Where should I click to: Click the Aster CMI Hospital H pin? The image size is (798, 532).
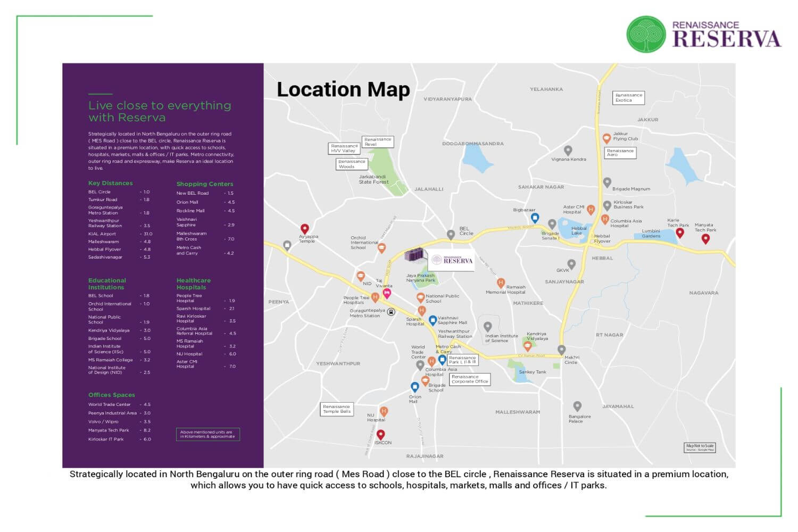coord(591,210)
